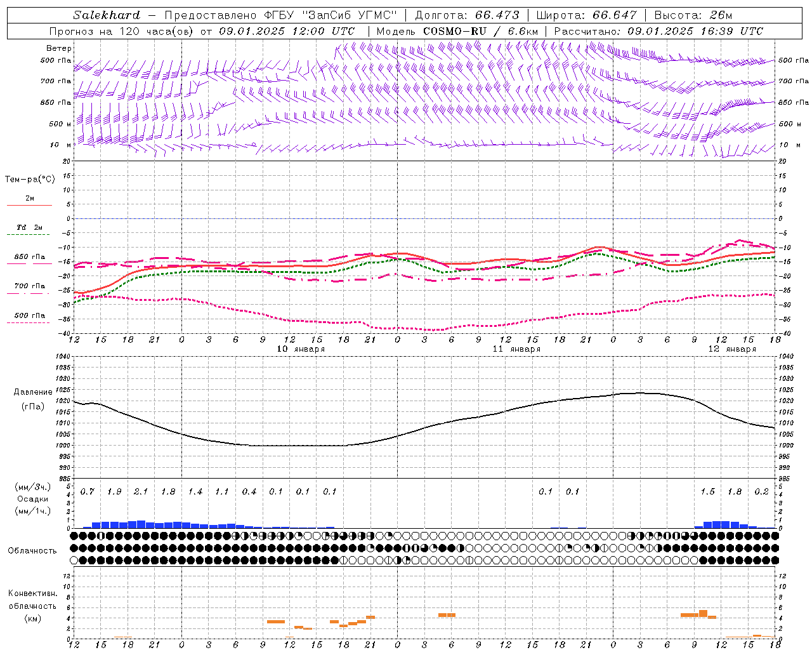The width and height of the screenshot is (812, 650).
Task: Click the date label 10 января
Action: click(301, 349)
